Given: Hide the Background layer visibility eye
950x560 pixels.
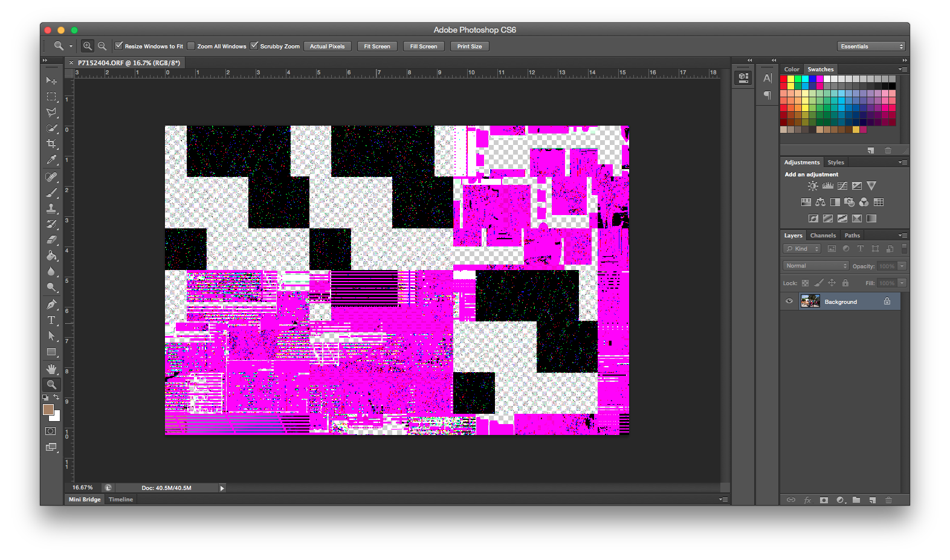Looking at the screenshot, I should (789, 301).
